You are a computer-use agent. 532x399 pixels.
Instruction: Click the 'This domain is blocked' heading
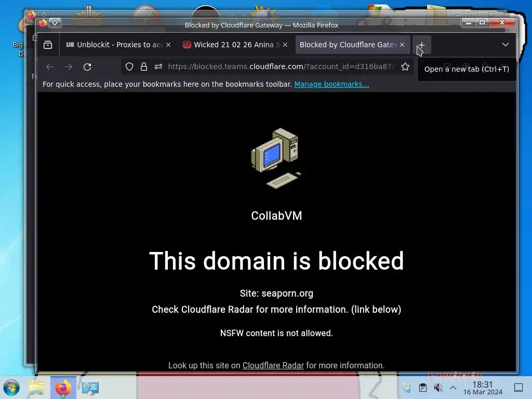(276, 261)
